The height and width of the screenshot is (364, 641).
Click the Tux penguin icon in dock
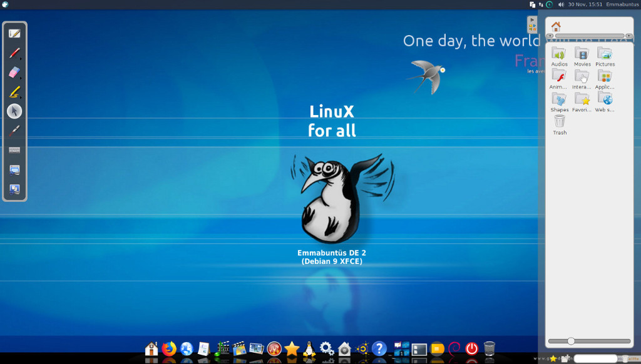(x=309, y=349)
